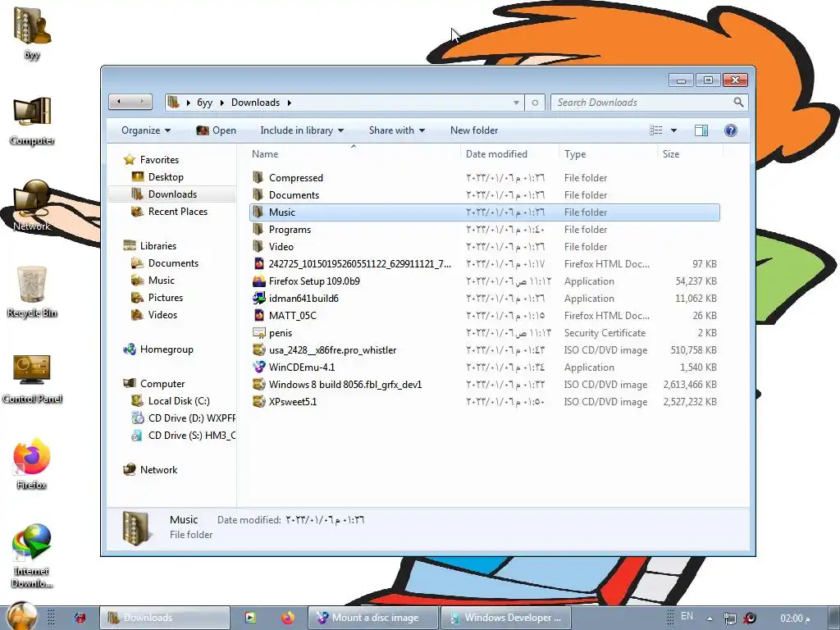Click the New folder button
The image size is (840, 630).
point(474,130)
